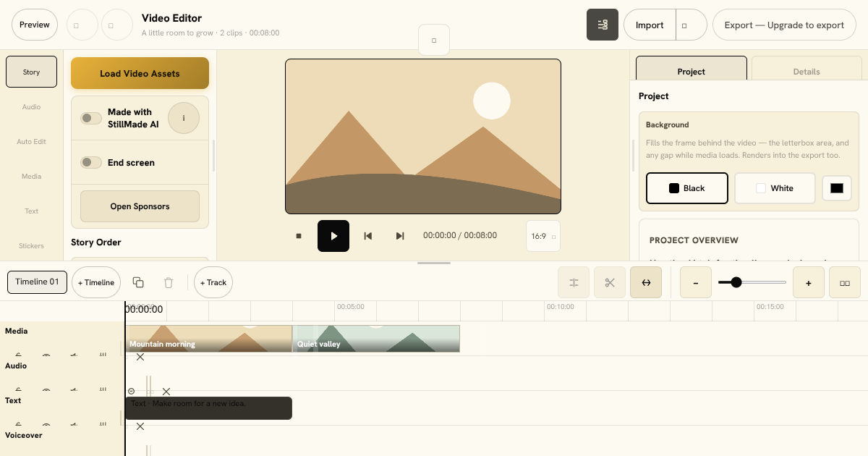Click Export — Upgrade to export
This screenshot has height=456, width=868.
pyautogui.click(x=785, y=25)
